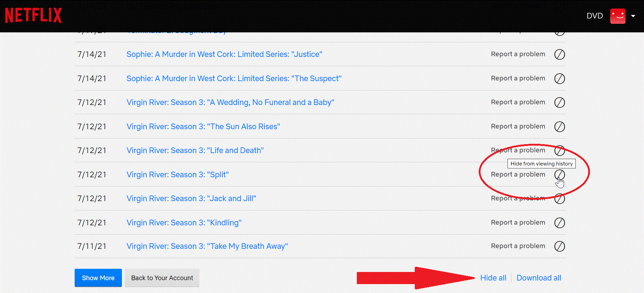Hide "Justice" episode from viewing history

tap(560, 54)
